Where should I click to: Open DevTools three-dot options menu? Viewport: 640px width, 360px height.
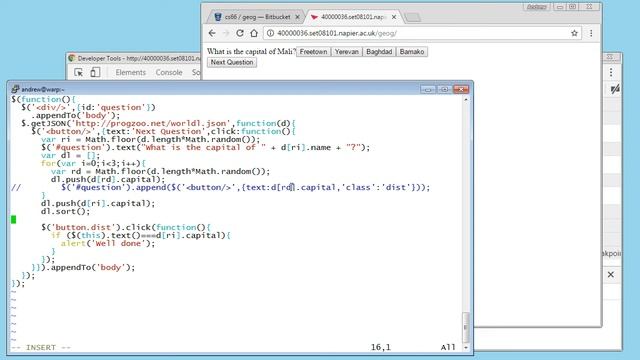click(x=611, y=72)
